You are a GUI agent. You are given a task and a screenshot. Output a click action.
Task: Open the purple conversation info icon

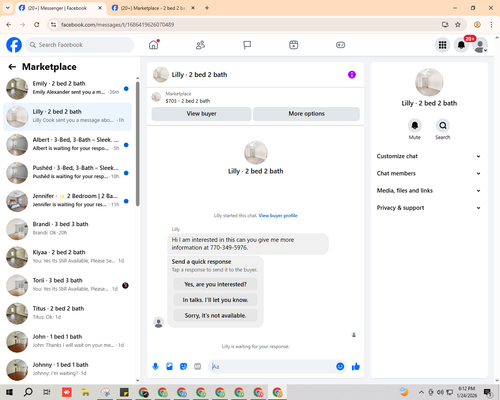coord(352,75)
